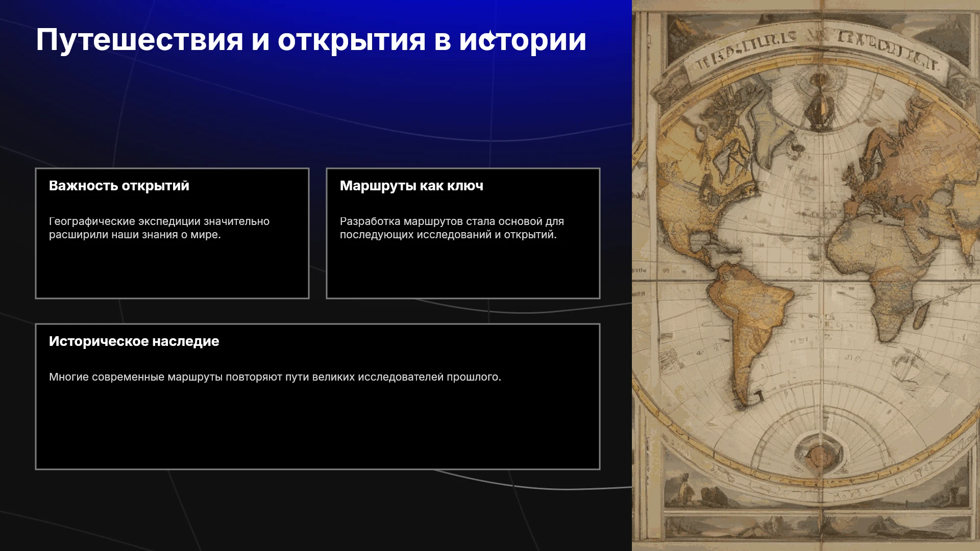Click the sentence about многие современные маршруты

[x=275, y=377]
